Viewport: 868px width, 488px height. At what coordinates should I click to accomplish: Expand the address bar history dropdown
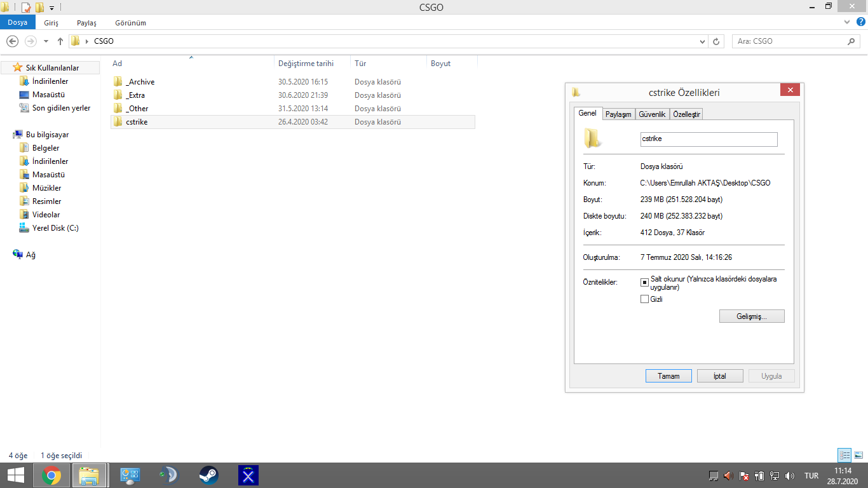pos(702,42)
